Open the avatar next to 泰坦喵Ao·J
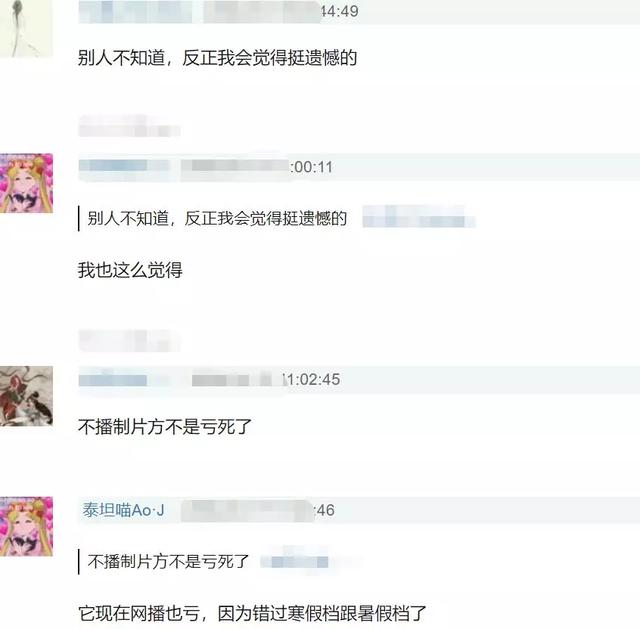The height and width of the screenshot is (629, 640). [x=26, y=526]
